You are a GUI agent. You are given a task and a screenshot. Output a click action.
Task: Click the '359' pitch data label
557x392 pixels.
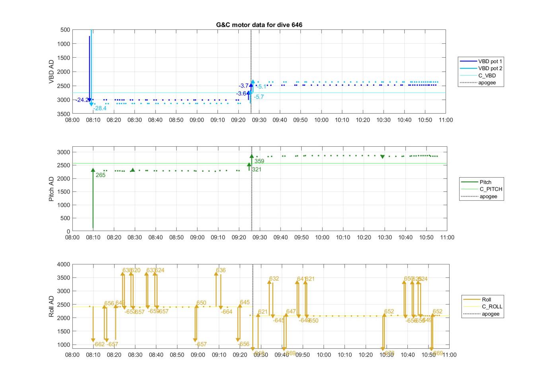[x=259, y=161]
